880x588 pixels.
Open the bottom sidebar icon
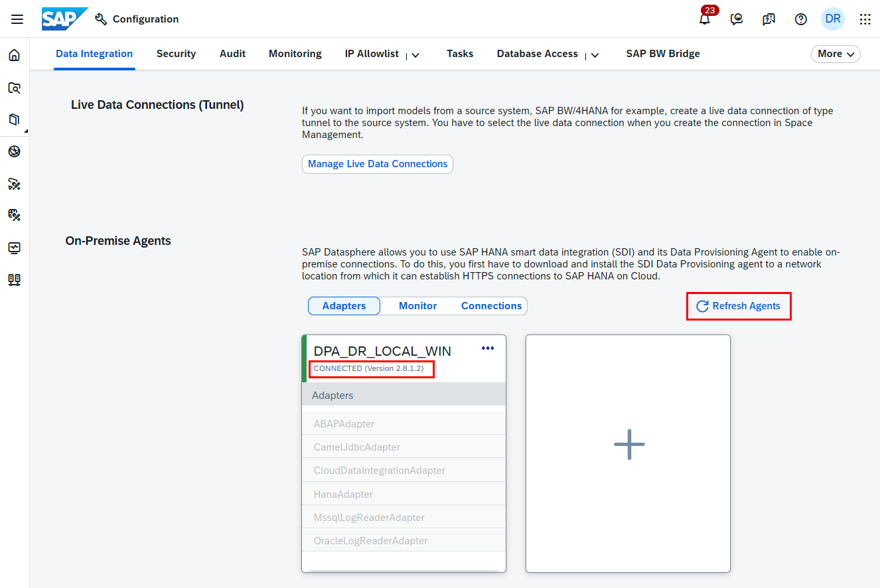[x=14, y=280]
